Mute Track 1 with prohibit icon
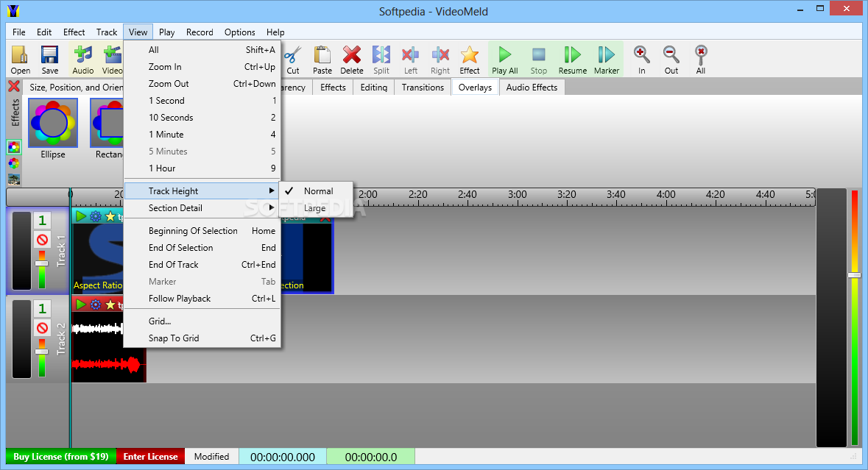This screenshot has height=470, width=868. click(x=42, y=240)
